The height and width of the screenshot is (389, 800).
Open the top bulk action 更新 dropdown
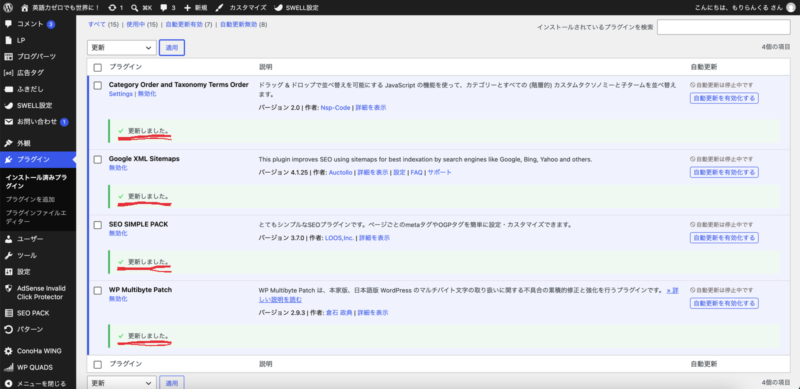pyautogui.click(x=121, y=47)
